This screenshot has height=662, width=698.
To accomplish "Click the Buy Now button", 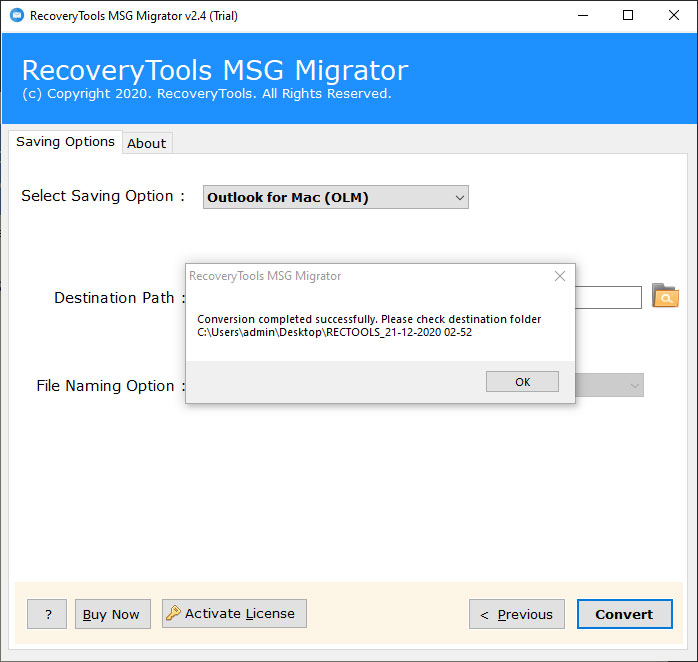I will (x=113, y=614).
